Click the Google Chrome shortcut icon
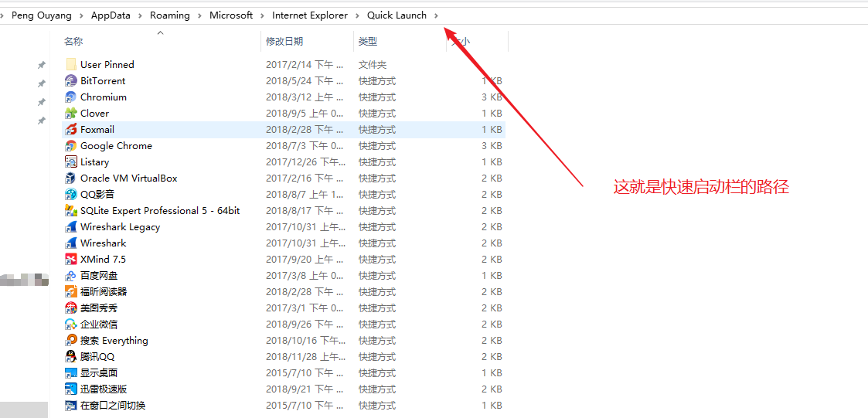 71,145
